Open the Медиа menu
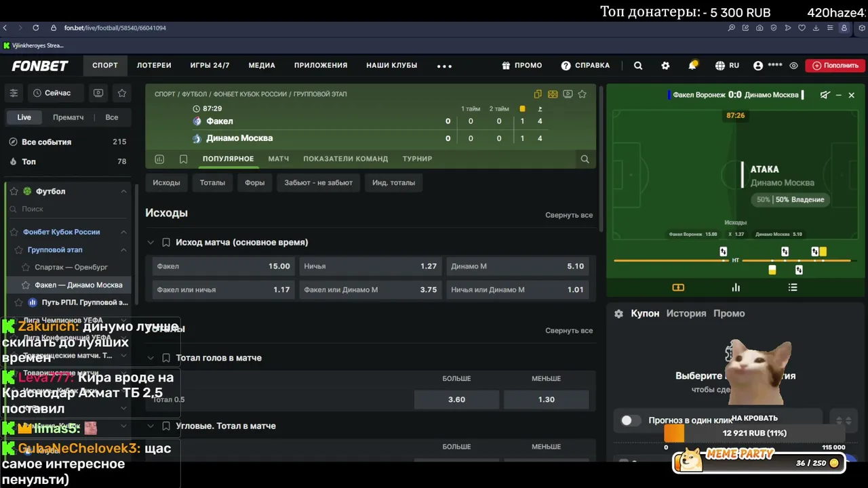 click(x=262, y=66)
